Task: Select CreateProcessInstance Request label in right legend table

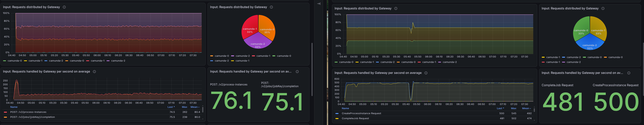Action: pyautogui.click(x=361, y=114)
